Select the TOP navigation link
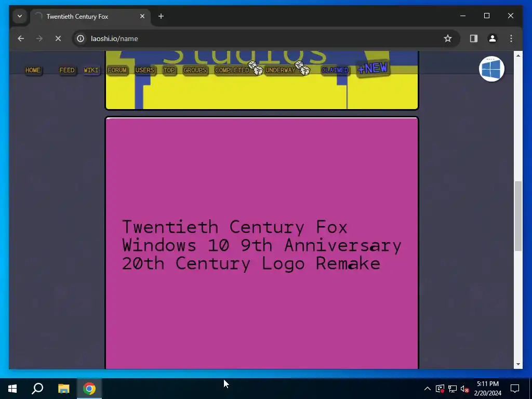 169,70
